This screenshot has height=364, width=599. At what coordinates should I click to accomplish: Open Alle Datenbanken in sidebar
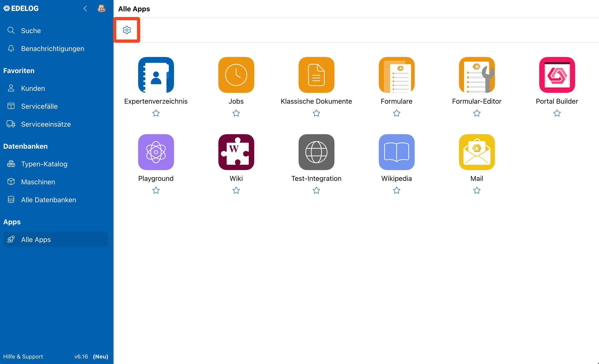[56, 200]
